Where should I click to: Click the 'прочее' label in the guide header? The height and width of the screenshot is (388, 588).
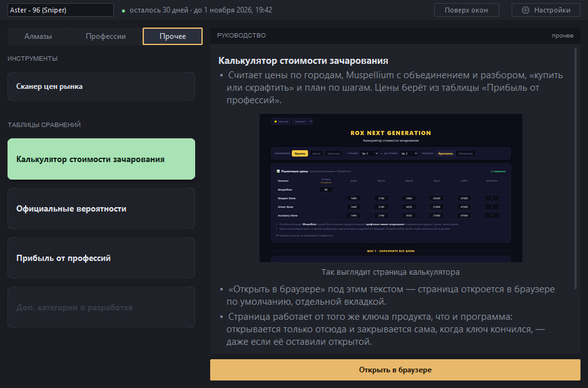click(562, 36)
